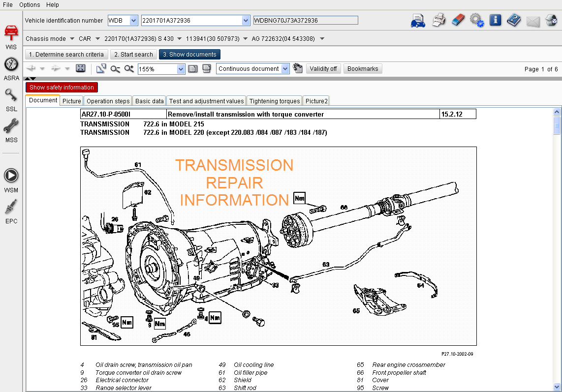
Task: Zoom out with magnifier minus icon
Action: (x=115, y=69)
